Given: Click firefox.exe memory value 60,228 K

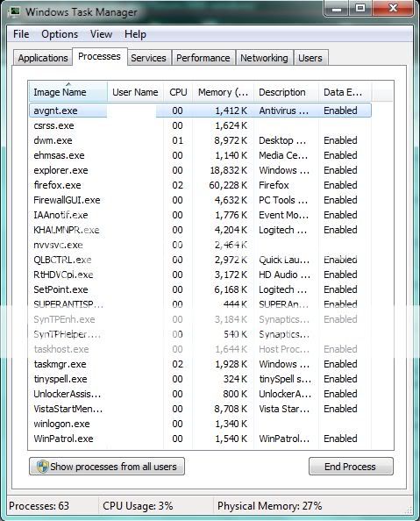Looking at the screenshot, I should (228, 185).
